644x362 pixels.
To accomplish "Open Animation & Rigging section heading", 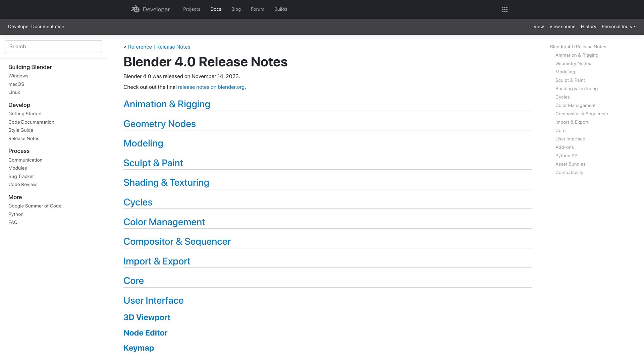I will (167, 104).
